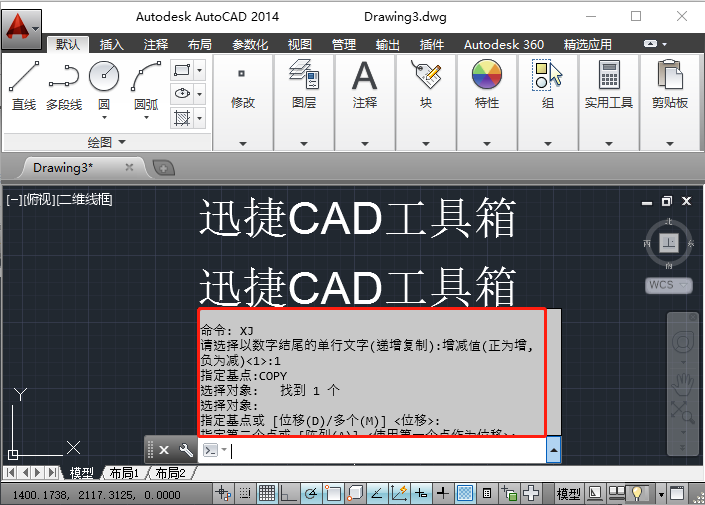Toggle infer constraints in status bar
Image resolution: width=705 pixels, height=505 pixels.
click(x=223, y=494)
